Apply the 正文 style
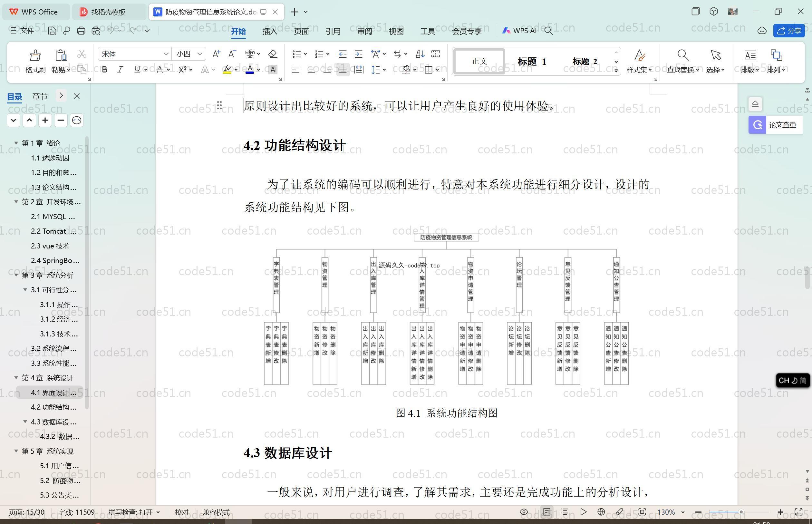This screenshot has width=812, height=524. pyautogui.click(x=479, y=61)
